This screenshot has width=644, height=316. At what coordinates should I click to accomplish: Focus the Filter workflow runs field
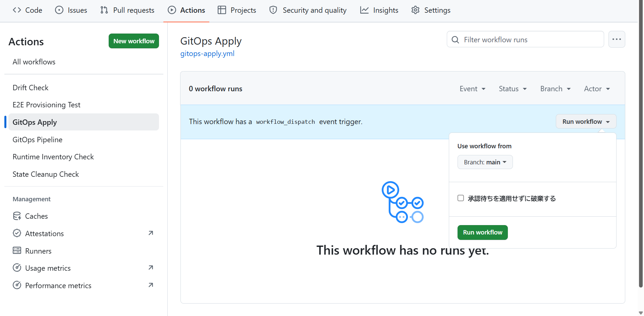click(x=525, y=40)
